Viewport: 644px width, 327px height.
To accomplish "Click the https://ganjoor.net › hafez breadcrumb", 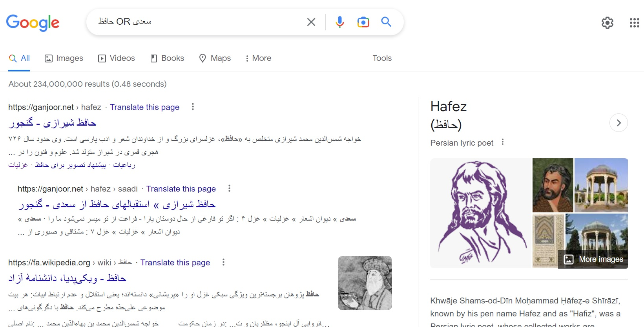I will click(55, 107).
